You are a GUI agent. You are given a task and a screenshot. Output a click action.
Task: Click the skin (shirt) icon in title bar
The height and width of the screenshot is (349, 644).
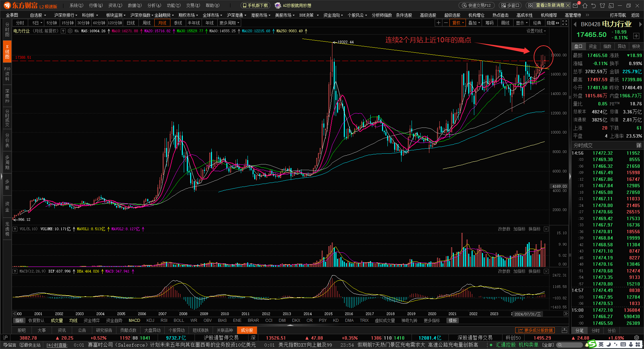pyautogui.click(x=602, y=5)
